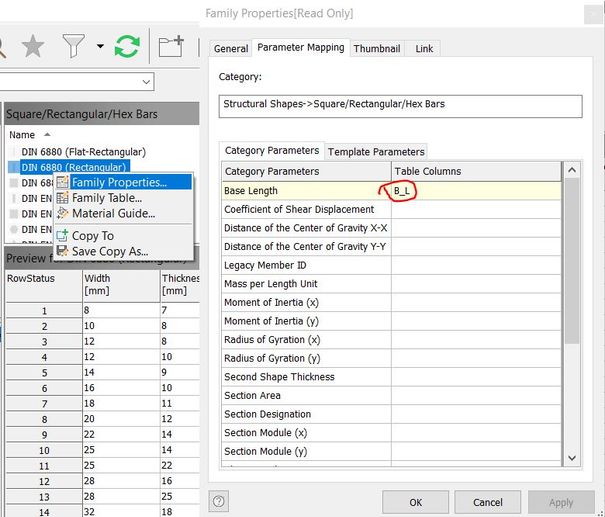Select Moment of Inertia (y) row

point(391,321)
